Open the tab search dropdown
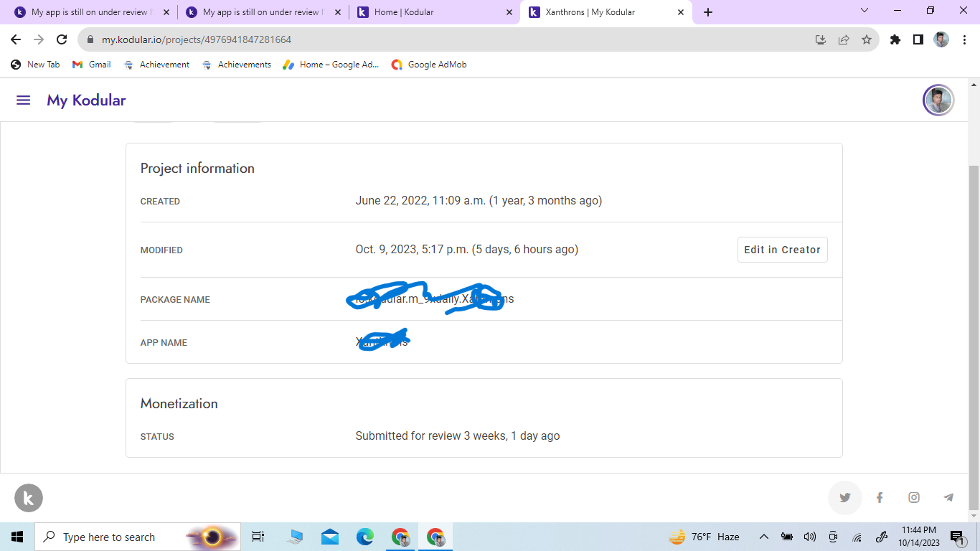Screen dimensions: 980x551 coord(864,11)
